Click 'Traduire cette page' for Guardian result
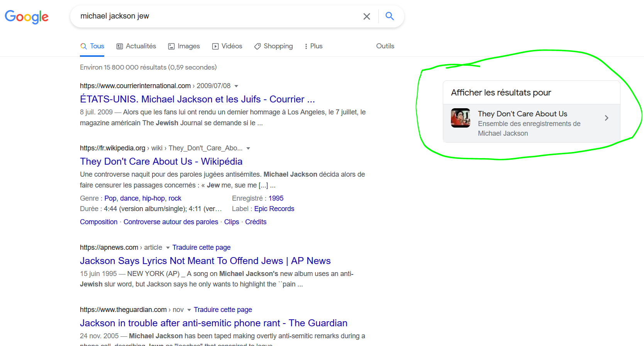 coord(223,310)
